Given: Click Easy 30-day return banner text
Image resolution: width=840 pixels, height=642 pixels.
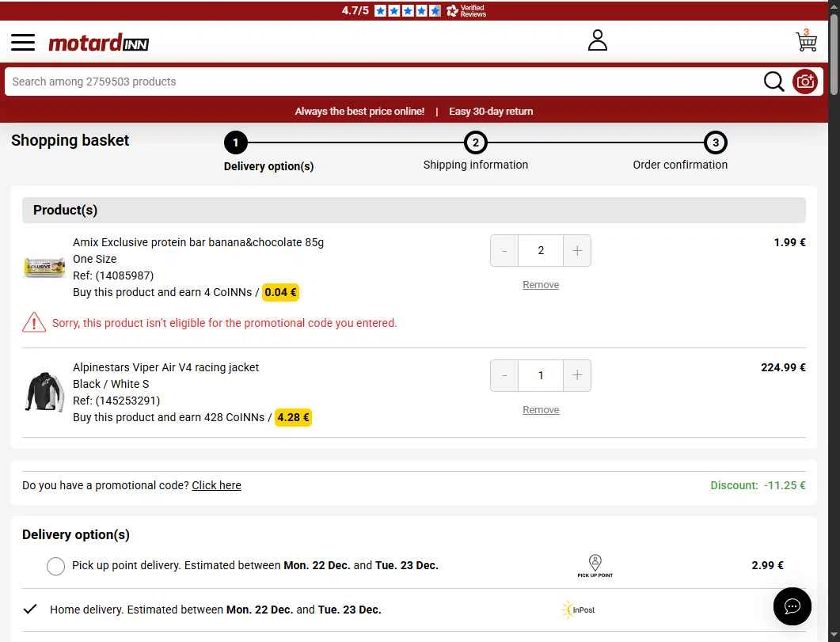Looking at the screenshot, I should click(x=491, y=112).
